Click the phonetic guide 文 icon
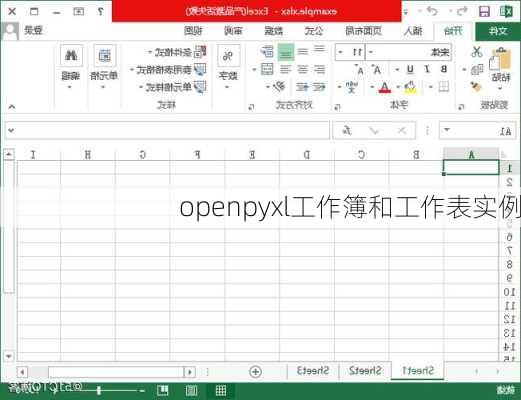The height and width of the screenshot is (400, 521). pyautogui.click(x=351, y=87)
